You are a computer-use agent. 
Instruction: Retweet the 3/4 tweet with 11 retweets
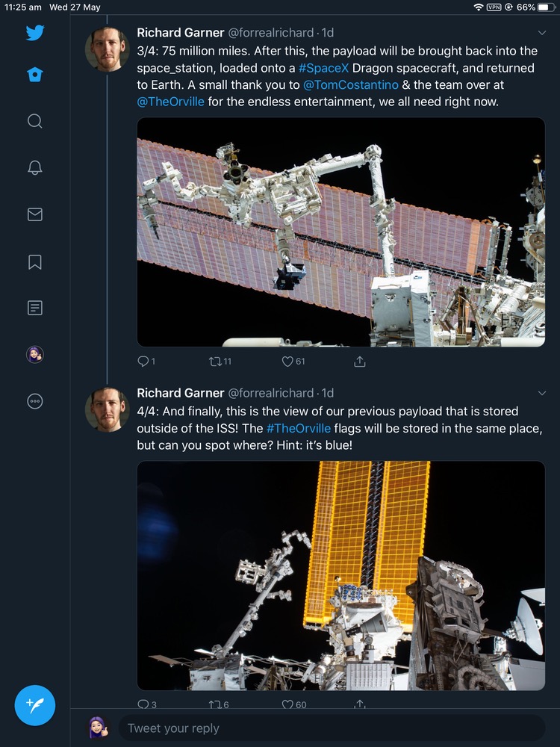215,362
